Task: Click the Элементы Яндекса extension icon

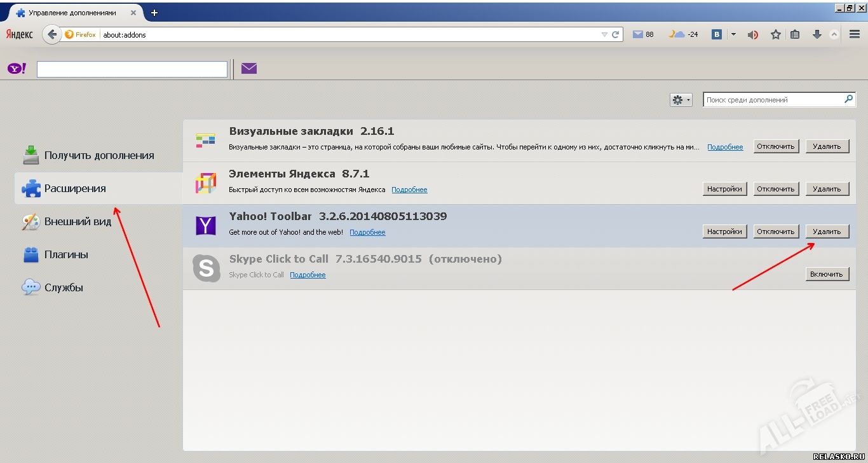Action: coord(205,183)
